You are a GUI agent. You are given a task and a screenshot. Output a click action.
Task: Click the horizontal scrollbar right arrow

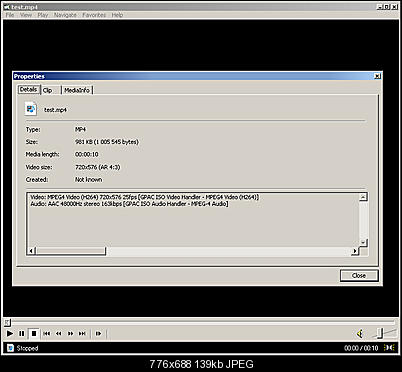pos(355,251)
